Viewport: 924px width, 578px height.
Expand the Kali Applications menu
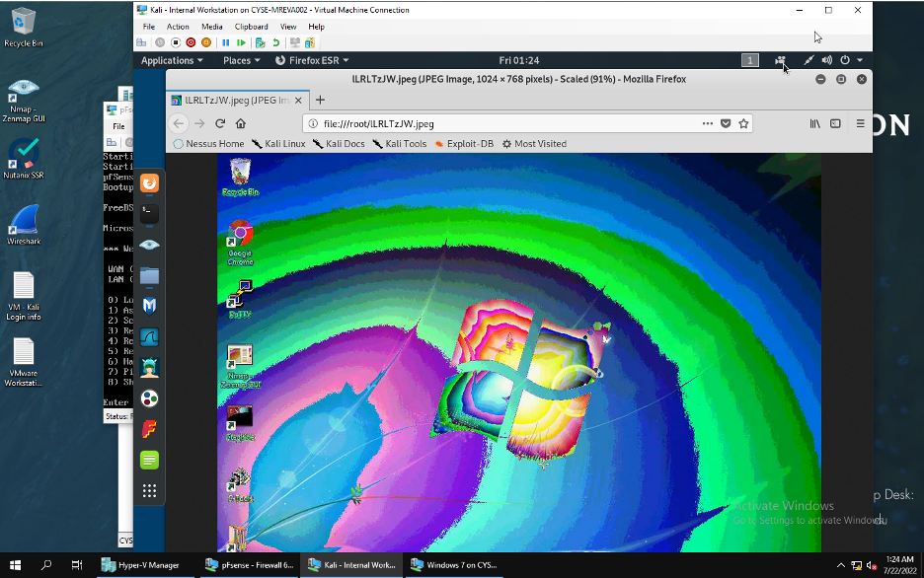point(172,60)
